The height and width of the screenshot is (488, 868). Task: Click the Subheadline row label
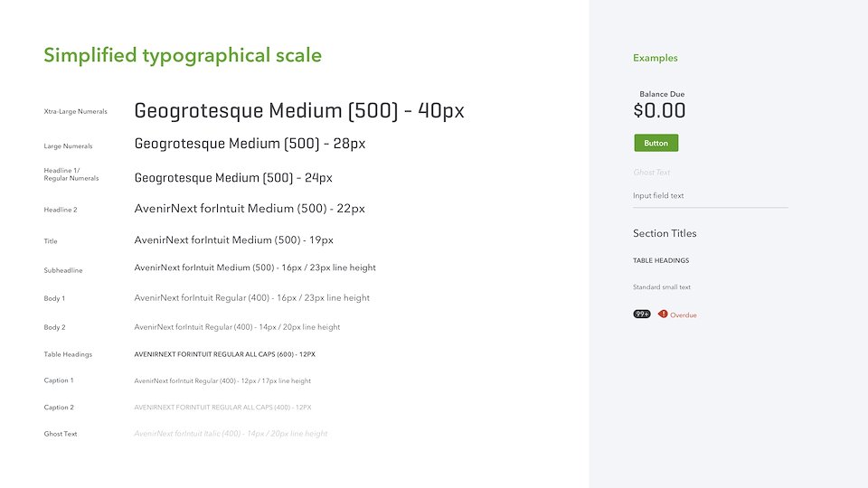click(63, 270)
